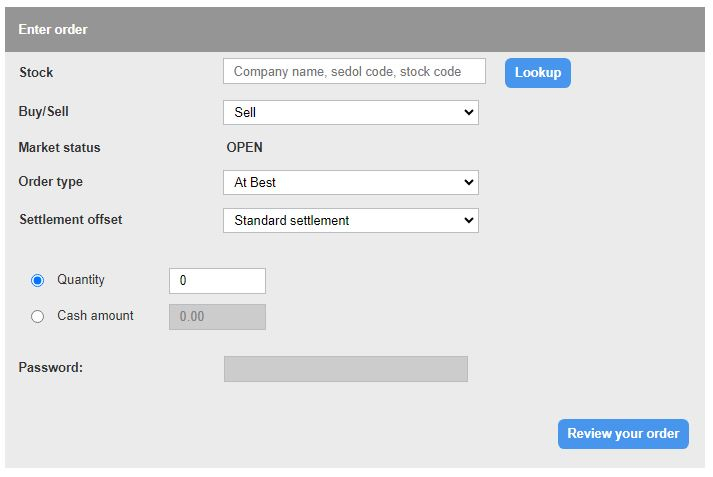Click the Password label text
The image size is (713, 477).
pos(50,367)
